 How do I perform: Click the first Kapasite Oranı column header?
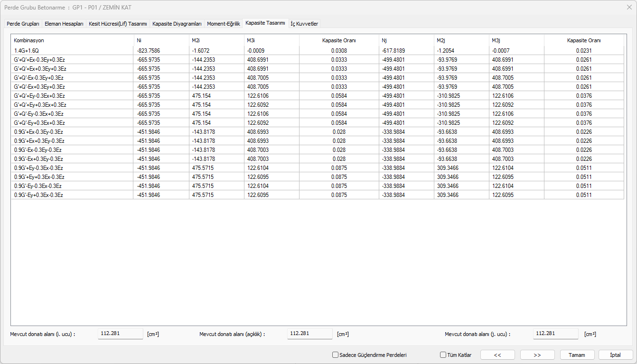pos(339,41)
